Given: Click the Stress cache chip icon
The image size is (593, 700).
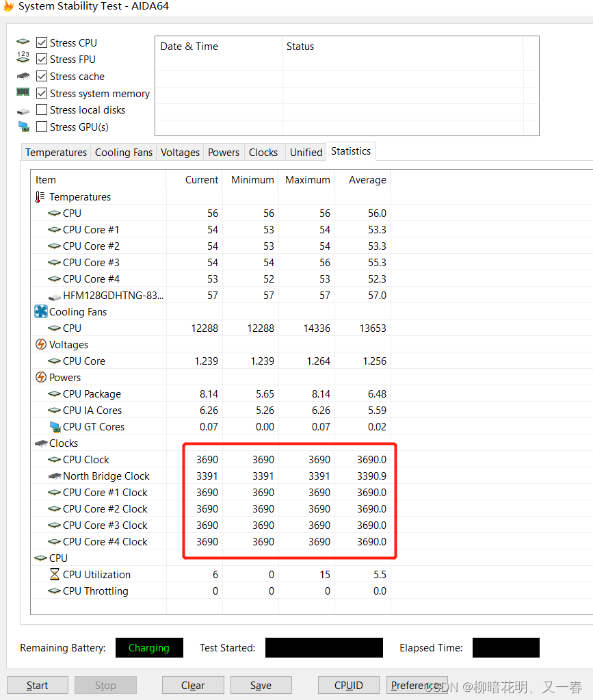Looking at the screenshot, I should (x=23, y=76).
